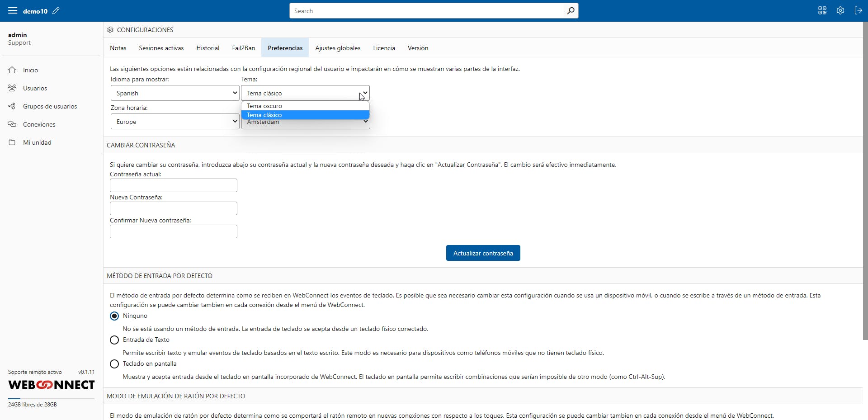Select Inicio in the sidebar
The height and width of the screenshot is (420, 868).
pos(30,70)
